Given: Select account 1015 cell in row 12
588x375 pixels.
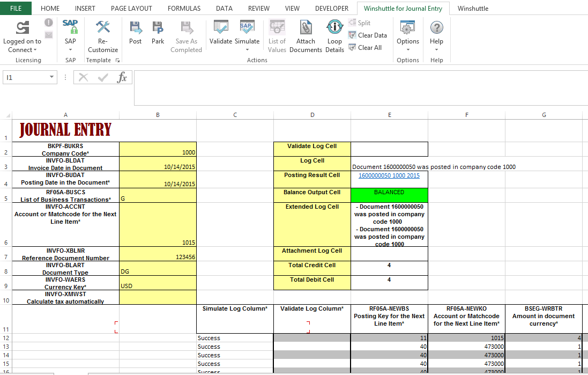Looking at the screenshot, I should 466,338.
